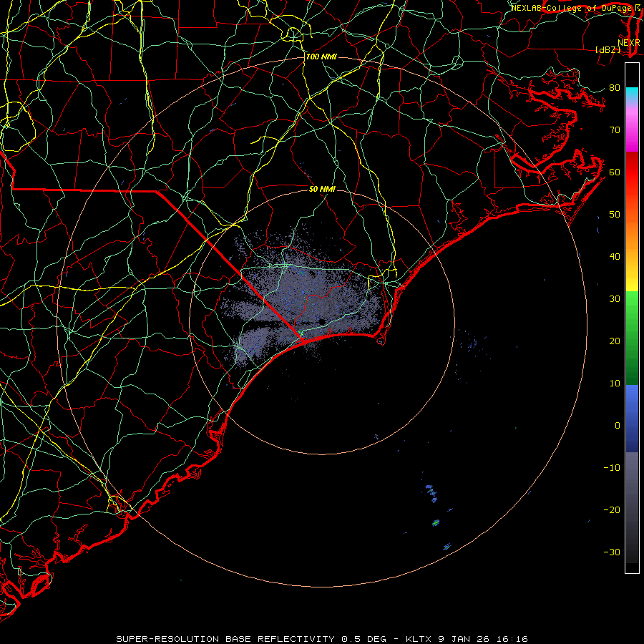Click the 60 value on the dBZ scale
The height and width of the screenshot is (644, 644).
coord(615,172)
